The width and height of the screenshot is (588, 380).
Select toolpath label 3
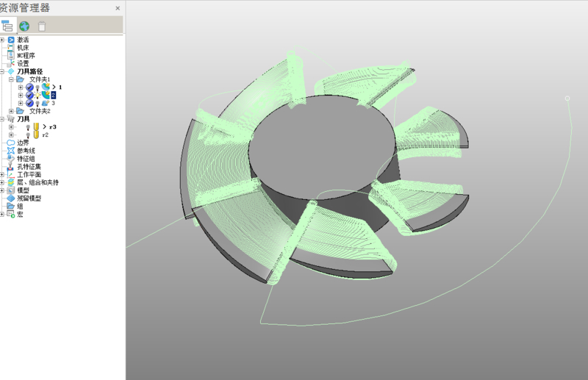tap(53, 103)
